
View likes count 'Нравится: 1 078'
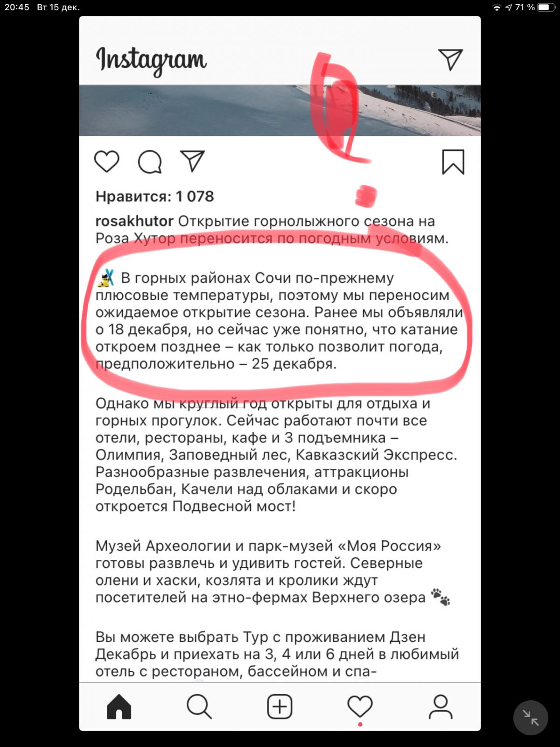click(154, 197)
